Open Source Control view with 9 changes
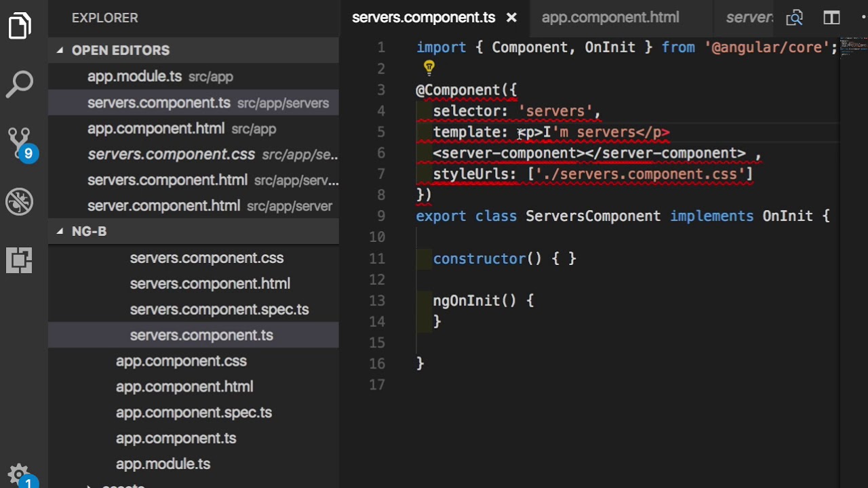 click(20, 144)
